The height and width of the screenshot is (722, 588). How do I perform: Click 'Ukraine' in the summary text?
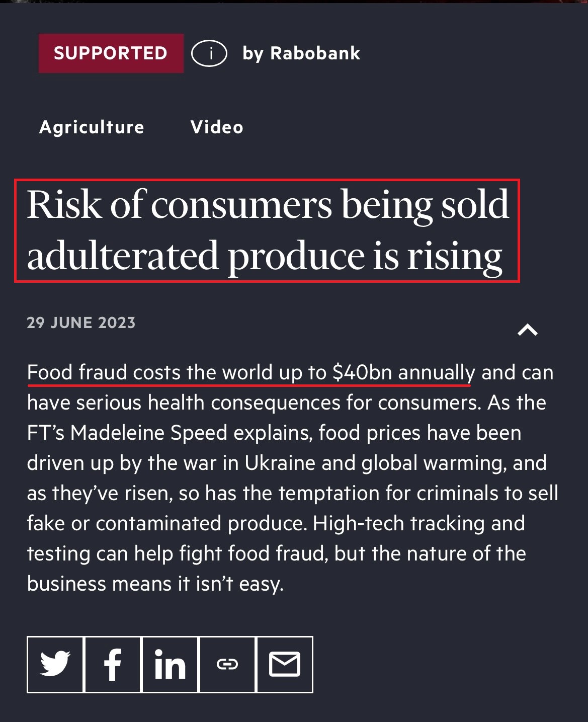[280, 463]
